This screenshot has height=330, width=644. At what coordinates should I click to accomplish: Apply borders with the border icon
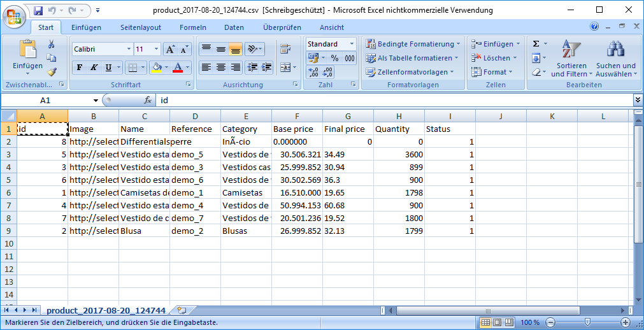coord(132,68)
